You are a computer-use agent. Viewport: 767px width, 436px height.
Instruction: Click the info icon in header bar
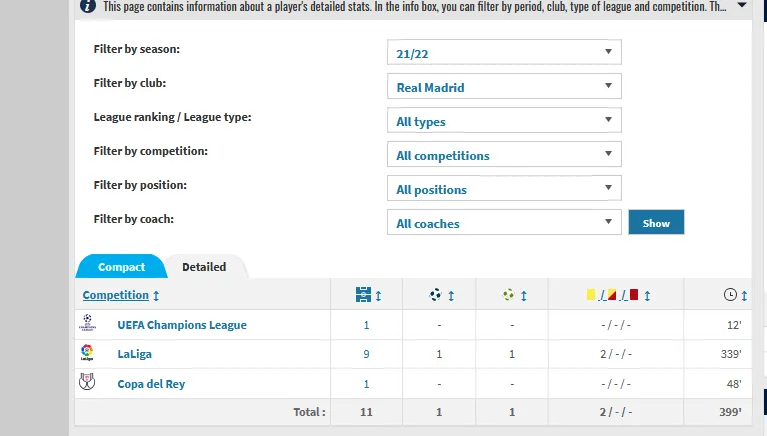[88, 6]
